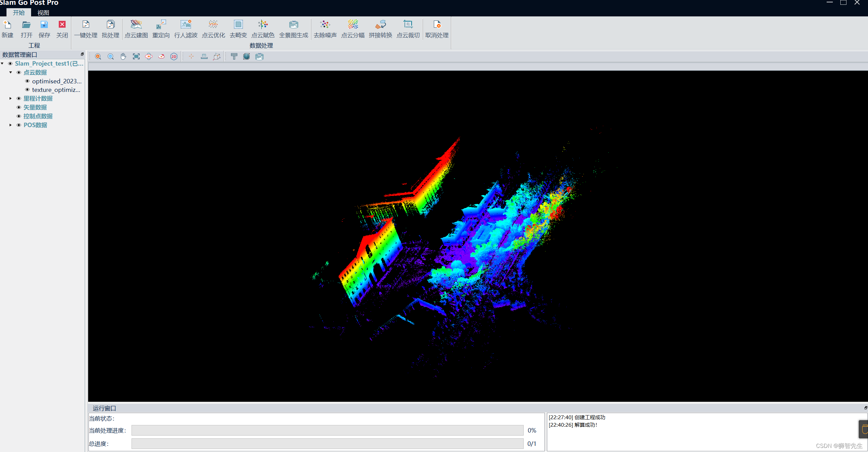The image size is (868, 452).
Task: Open the 点云裁切 point cloud crop tool
Action: coord(408,25)
